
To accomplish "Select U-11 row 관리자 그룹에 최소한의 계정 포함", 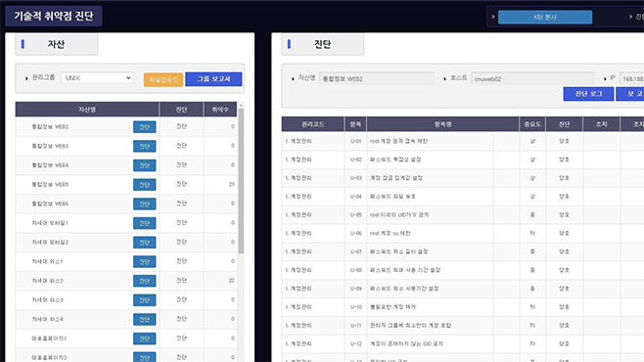I will click(463, 326).
